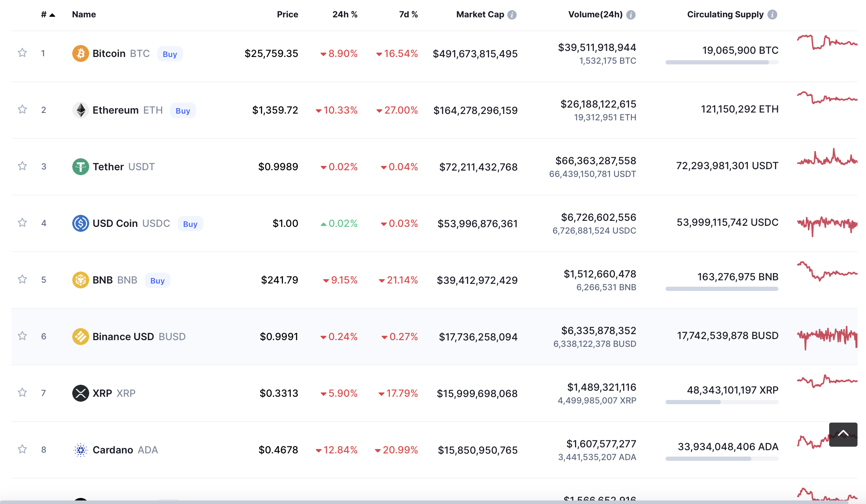This screenshot has height=504, width=866.
Task: Sort by the 7d % column header
Action: tap(408, 15)
